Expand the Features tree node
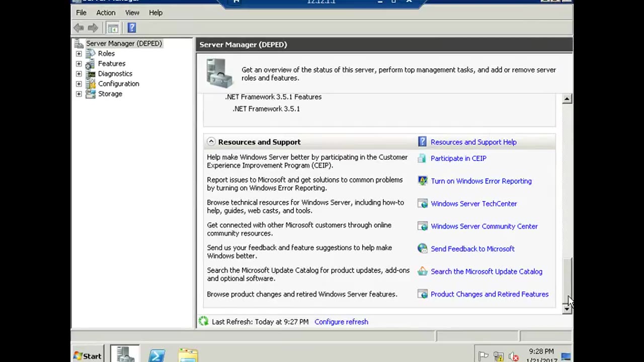This screenshot has width=644, height=362. 78,63
